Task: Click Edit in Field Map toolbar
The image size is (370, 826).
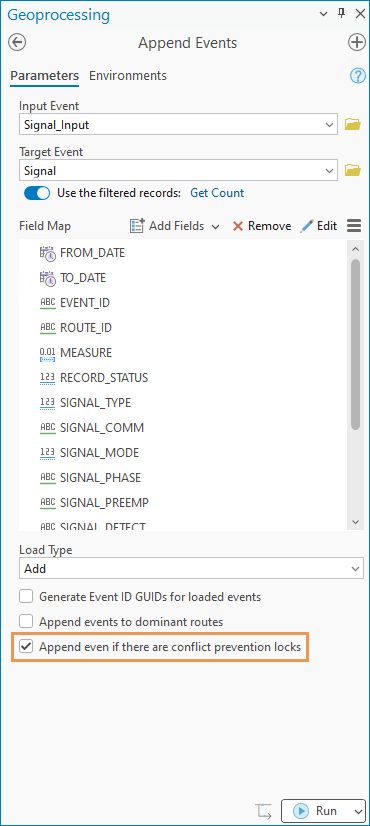Action: [319, 226]
